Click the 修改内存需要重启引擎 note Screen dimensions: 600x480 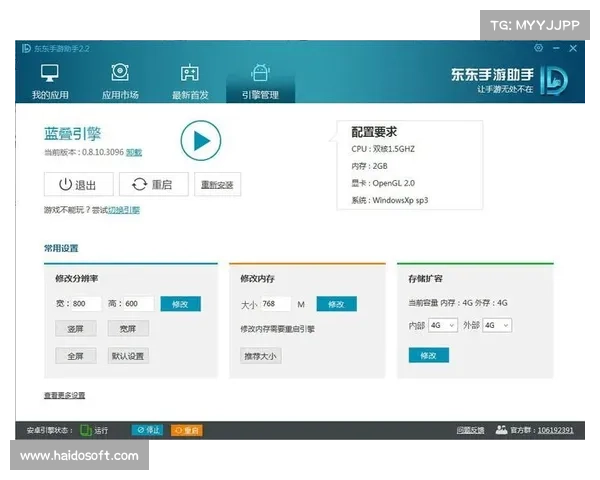(x=277, y=329)
